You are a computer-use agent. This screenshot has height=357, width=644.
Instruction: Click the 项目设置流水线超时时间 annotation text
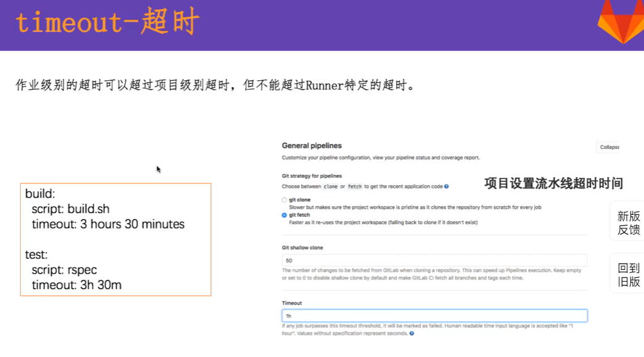[554, 183]
